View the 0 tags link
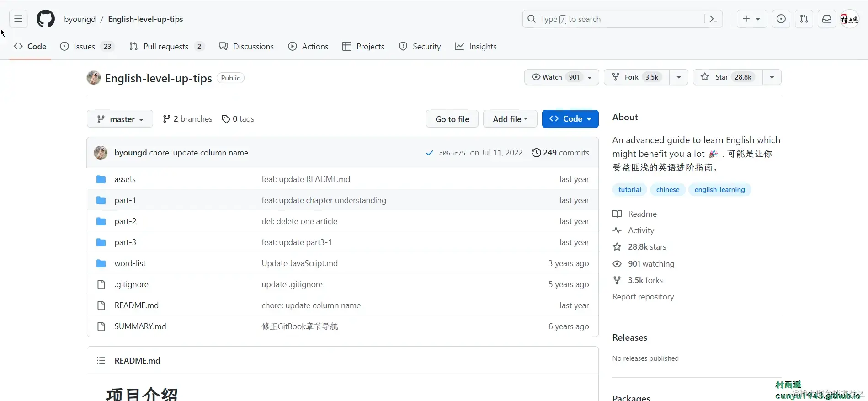Viewport: 868px width, 401px height. [238, 119]
